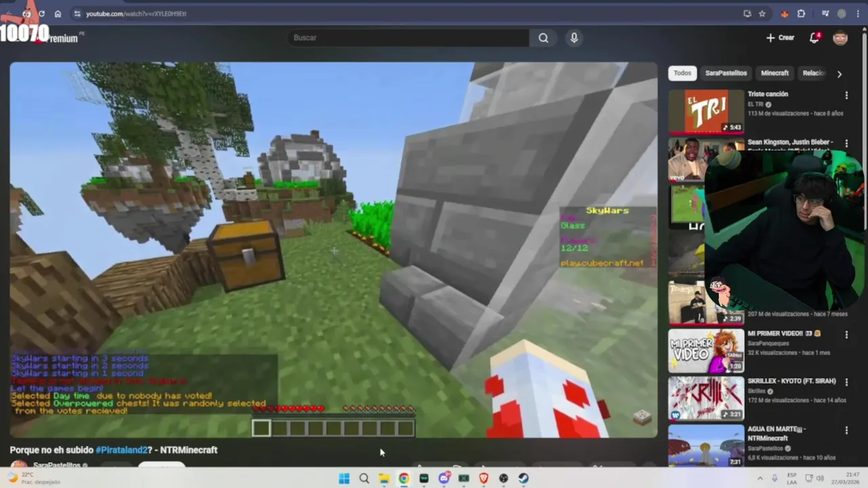Select the partially shown Relacio chip
The height and width of the screenshot is (488, 868).
pyautogui.click(x=813, y=73)
